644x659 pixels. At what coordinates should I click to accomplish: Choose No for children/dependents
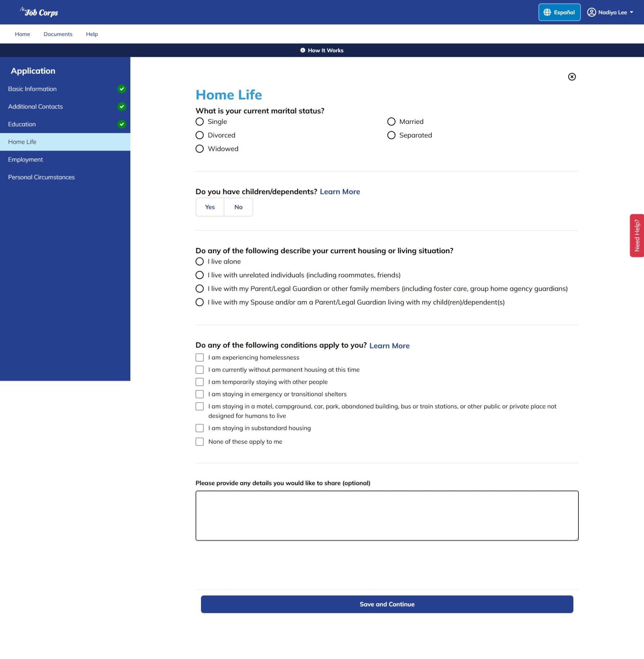pos(238,207)
